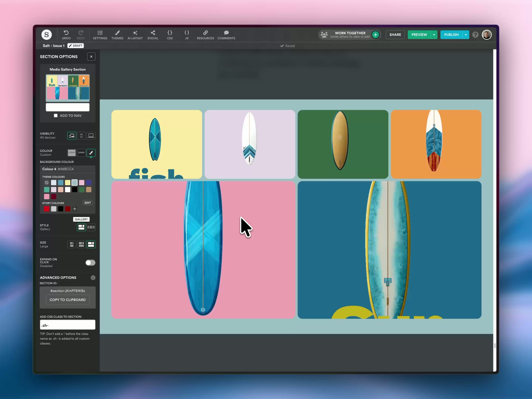This screenshot has width=532, height=399.
Task: Open the Themes brush tool
Action: [117, 35]
